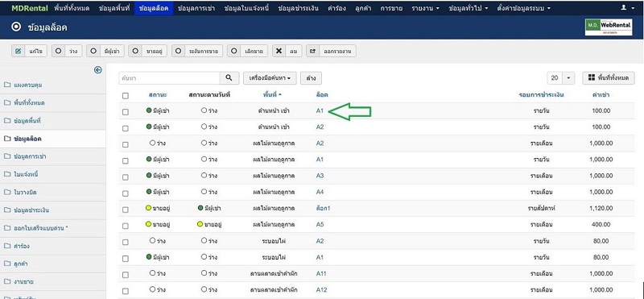Tick the checkbox for lock A3 row
The width and height of the screenshot is (644, 299).
(126, 176)
